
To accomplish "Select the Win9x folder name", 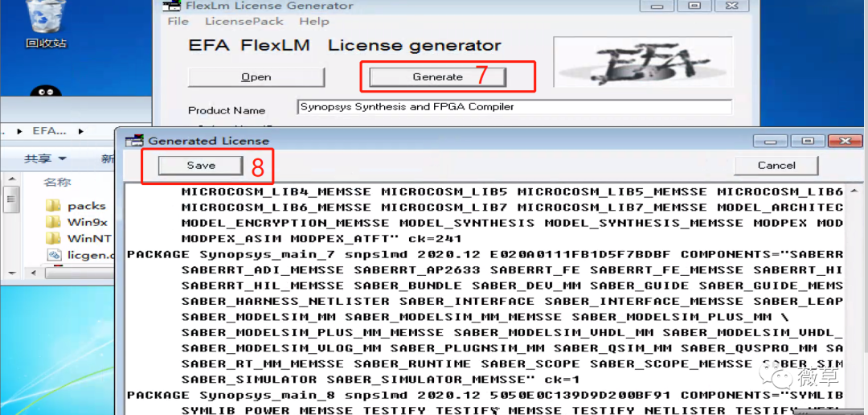I will [88, 223].
